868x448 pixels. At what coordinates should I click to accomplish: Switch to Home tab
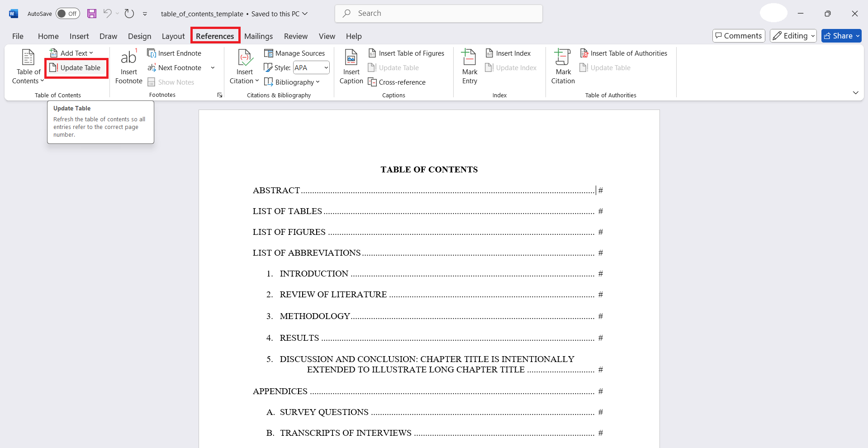pyautogui.click(x=48, y=36)
